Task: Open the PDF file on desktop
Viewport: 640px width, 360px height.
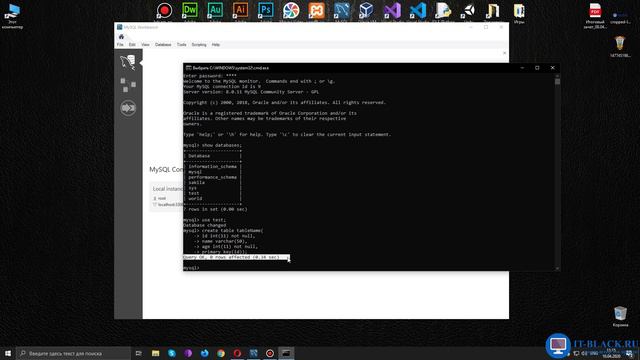Action: coord(595,16)
